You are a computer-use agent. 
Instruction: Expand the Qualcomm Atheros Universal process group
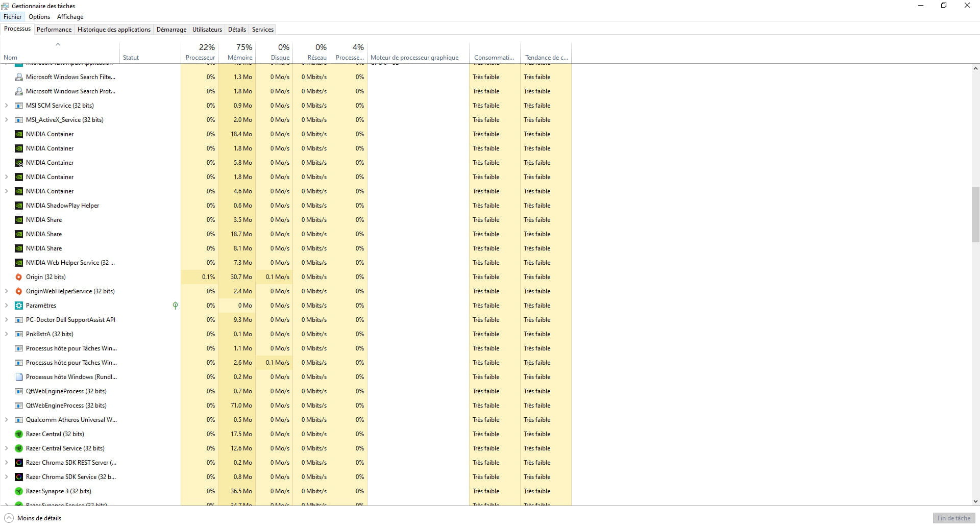pyautogui.click(x=6, y=420)
